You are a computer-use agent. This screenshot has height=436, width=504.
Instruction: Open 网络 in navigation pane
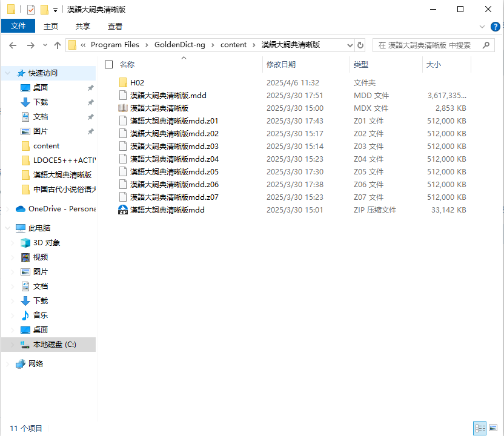pos(36,364)
